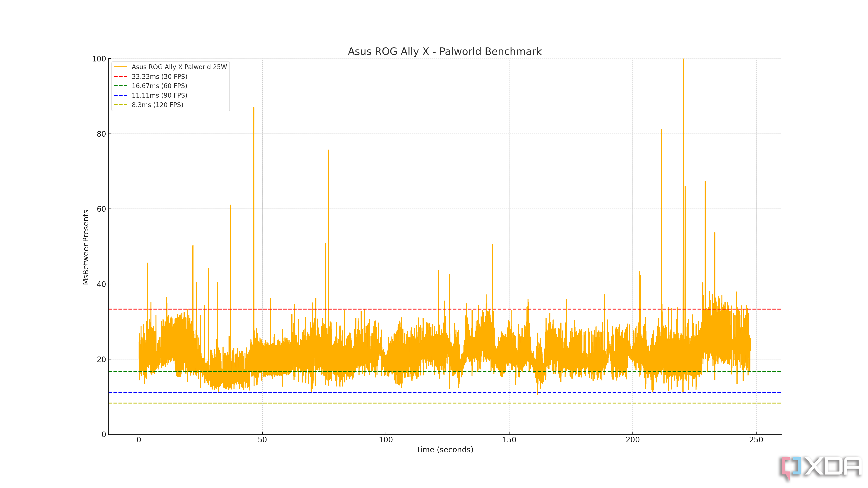Click x-axis tick label '250'

click(x=756, y=440)
